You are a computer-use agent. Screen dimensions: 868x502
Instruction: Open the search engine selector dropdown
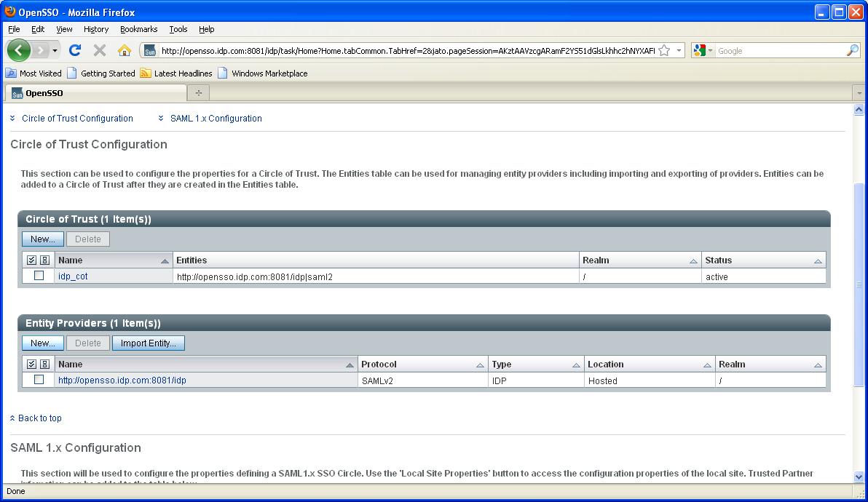click(x=710, y=50)
